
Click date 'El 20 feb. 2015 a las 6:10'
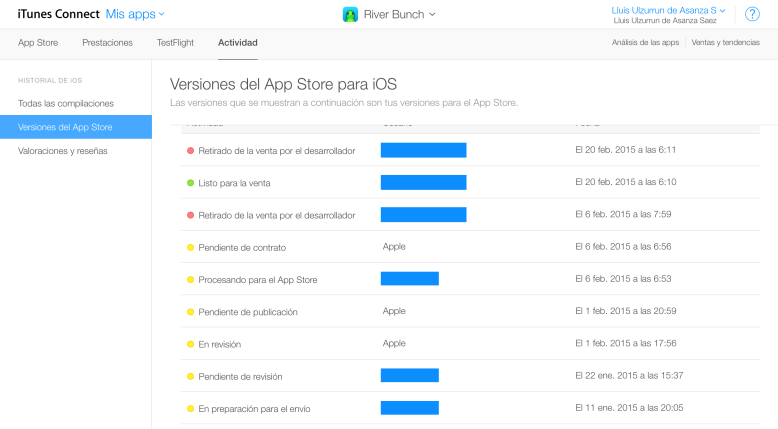click(x=626, y=182)
